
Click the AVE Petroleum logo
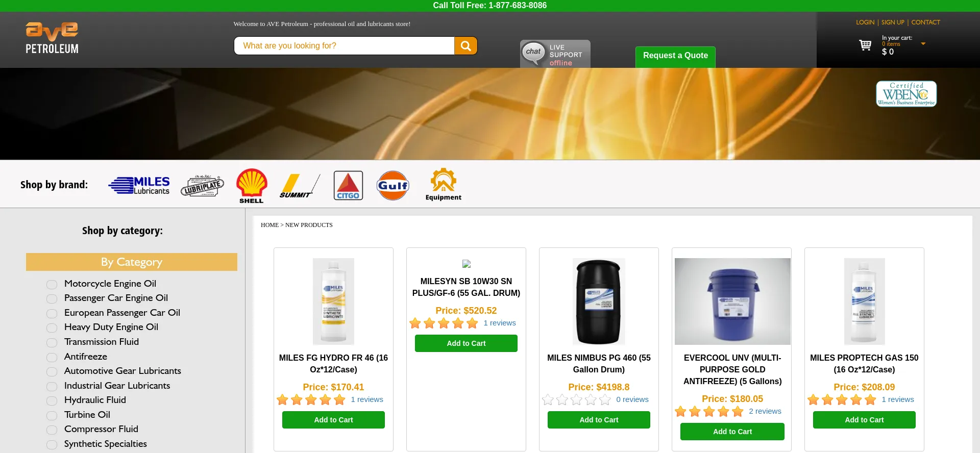52,38
